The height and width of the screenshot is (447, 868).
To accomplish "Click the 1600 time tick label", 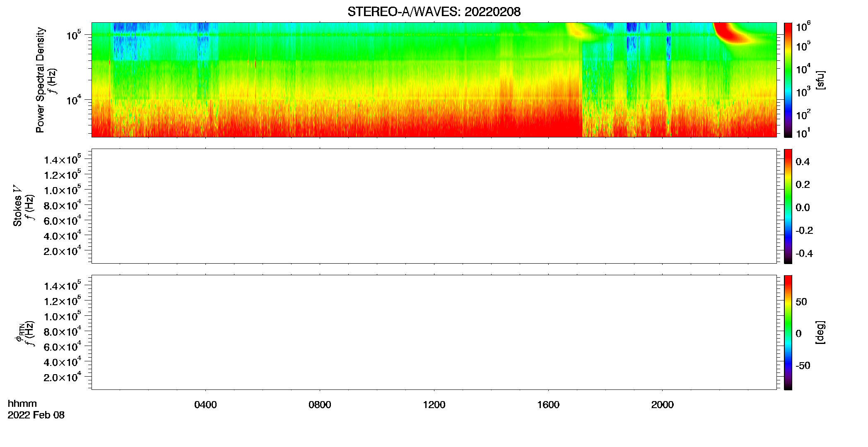I will pyautogui.click(x=548, y=405).
